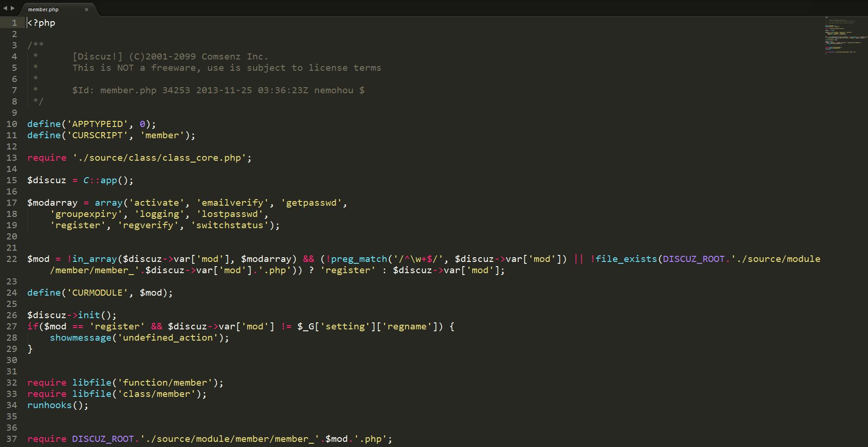Click the file_exists function call
Image resolution: width=868 pixels, height=447 pixels.
[x=626, y=259]
